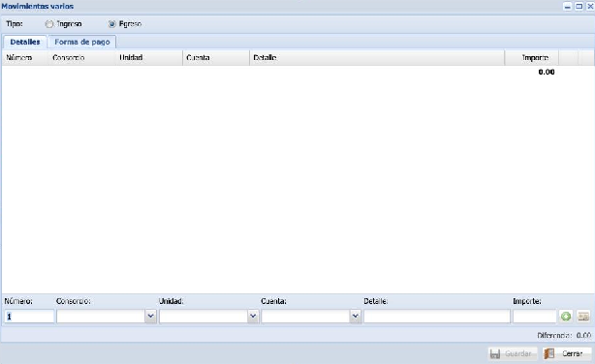This screenshot has width=595, height=364.
Task: Click the Cerrar door icon
Action: click(x=549, y=353)
